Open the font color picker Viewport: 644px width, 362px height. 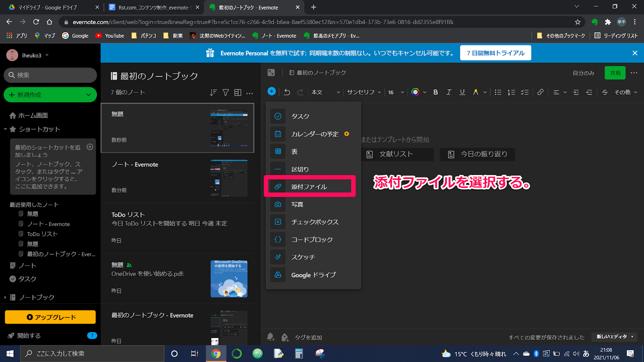click(x=419, y=92)
